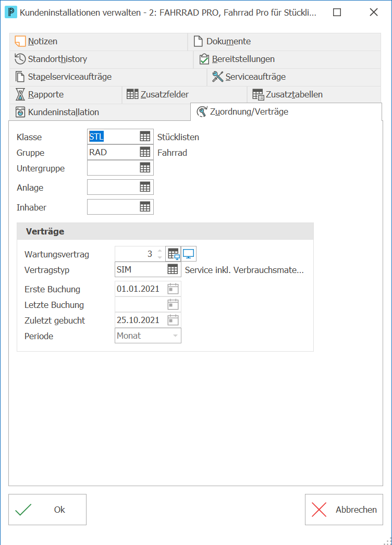This screenshot has width=392, height=545.
Task: Select the Zusatztabellen tab
Action: tap(314, 94)
